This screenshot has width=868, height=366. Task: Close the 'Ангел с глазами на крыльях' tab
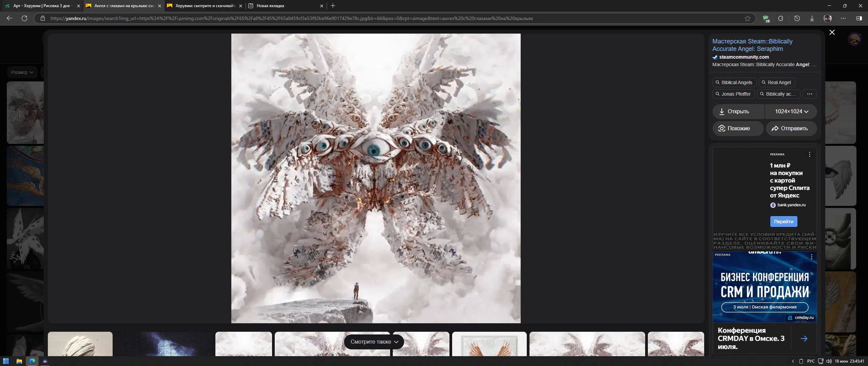point(159,6)
